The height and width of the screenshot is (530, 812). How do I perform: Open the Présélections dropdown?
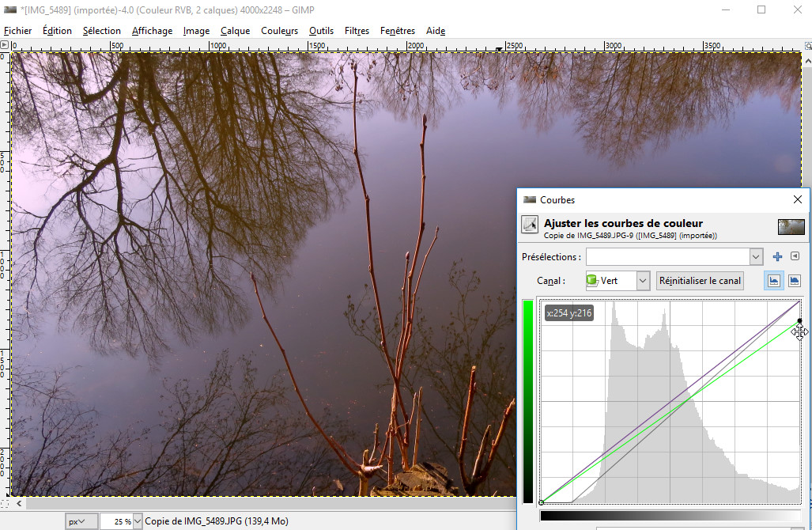pos(756,256)
